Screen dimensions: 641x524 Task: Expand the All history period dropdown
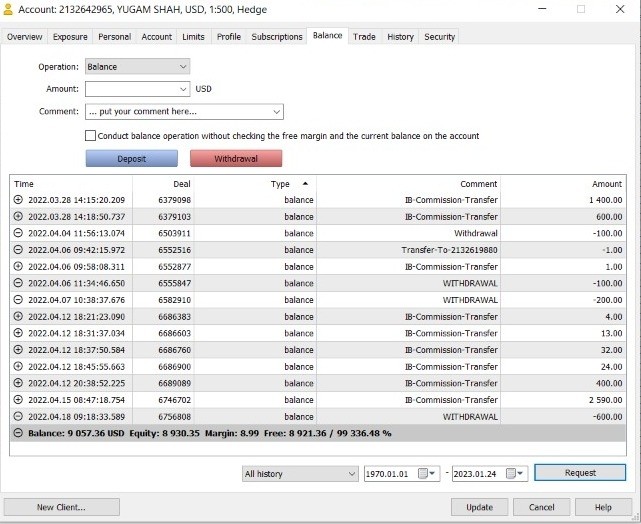tap(351, 474)
